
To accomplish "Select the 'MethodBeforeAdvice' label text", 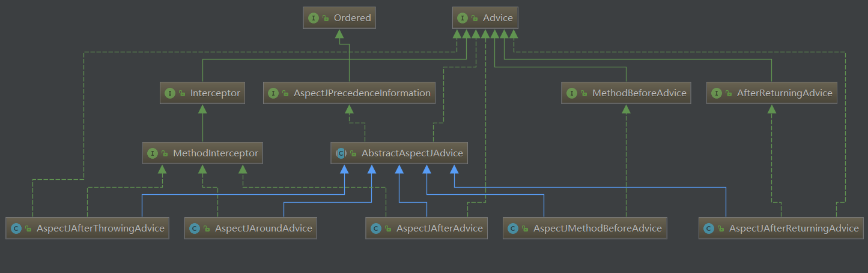I will [x=639, y=93].
